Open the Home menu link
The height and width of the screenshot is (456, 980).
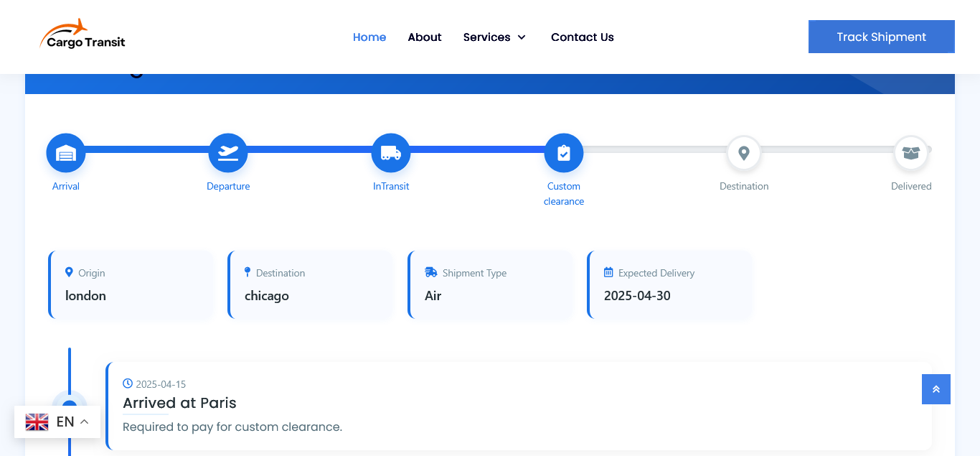click(369, 37)
